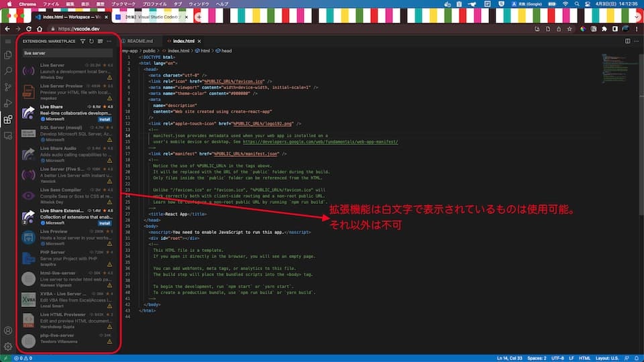Change Spaces: 2 indentation setting

(x=537, y=358)
